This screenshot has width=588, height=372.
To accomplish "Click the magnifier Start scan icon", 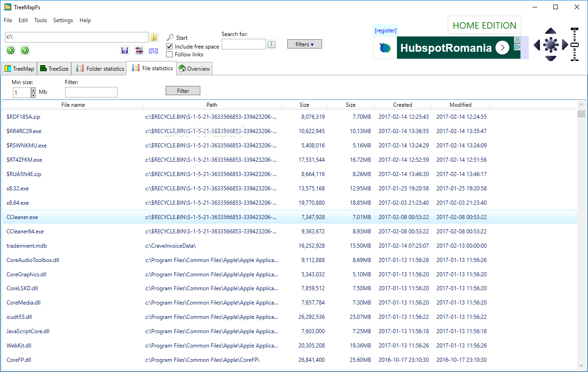I will click(170, 37).
